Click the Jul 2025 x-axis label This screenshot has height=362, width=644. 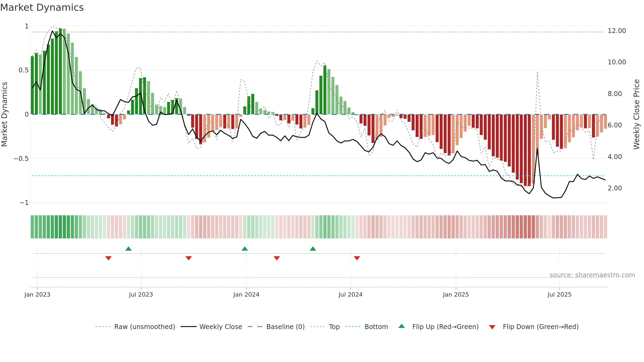coord(559,294)
